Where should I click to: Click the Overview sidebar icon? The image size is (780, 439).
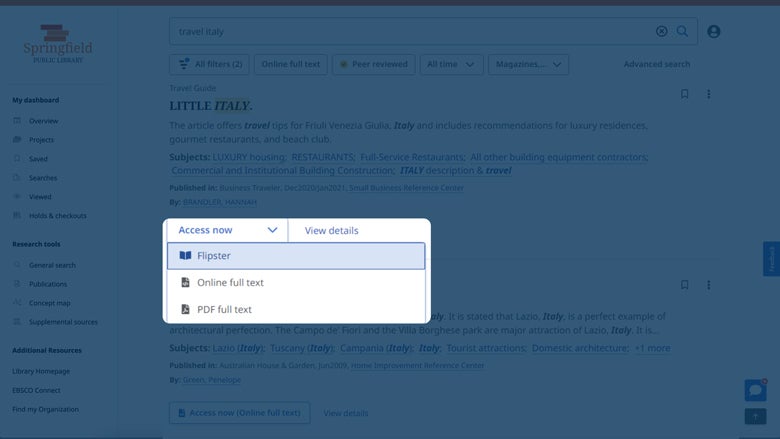coord(17,121)
